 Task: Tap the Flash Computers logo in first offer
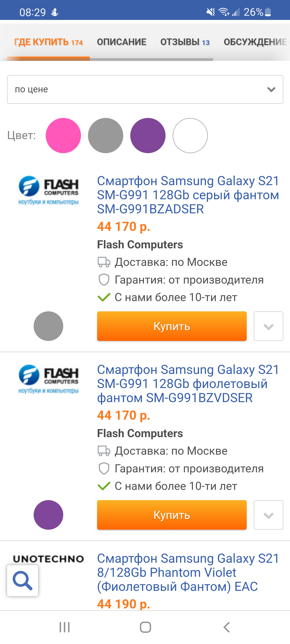(x=48, y=190)
